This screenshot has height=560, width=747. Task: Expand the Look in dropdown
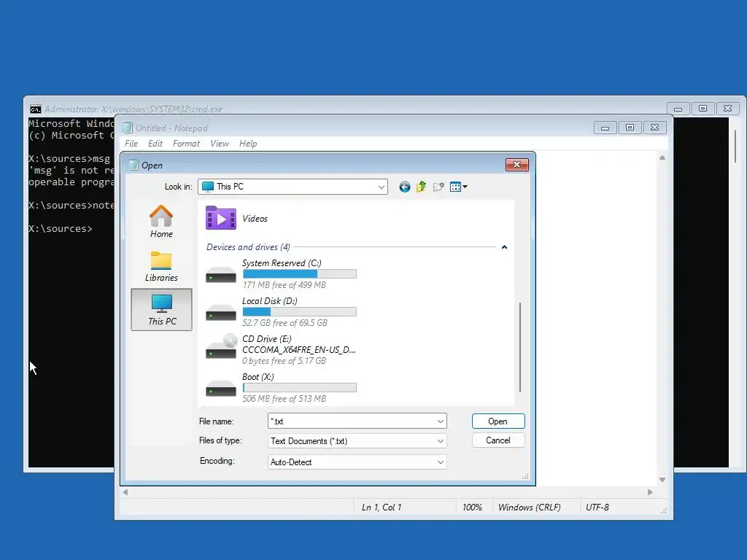[381, 187]
